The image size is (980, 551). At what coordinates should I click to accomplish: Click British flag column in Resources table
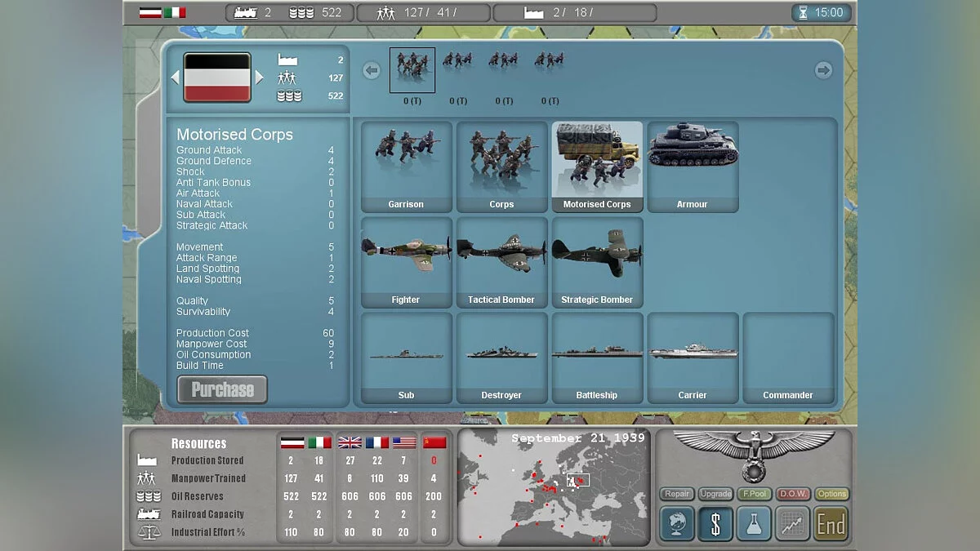350,442
